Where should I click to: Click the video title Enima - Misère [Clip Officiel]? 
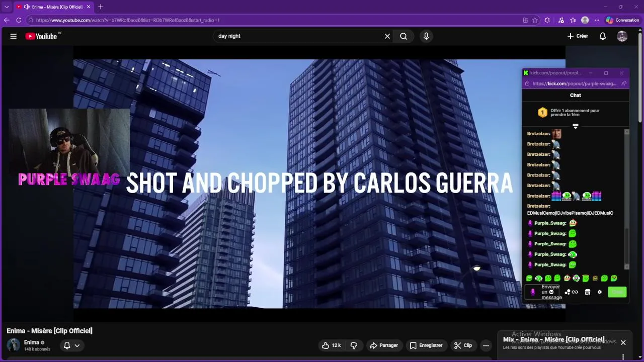point(49,330)
